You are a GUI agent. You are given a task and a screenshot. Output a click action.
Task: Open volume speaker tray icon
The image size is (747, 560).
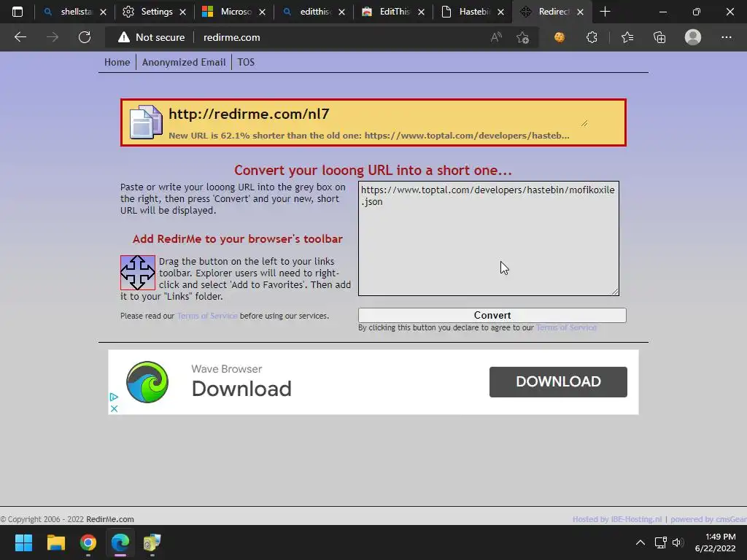tap(678, 542)
